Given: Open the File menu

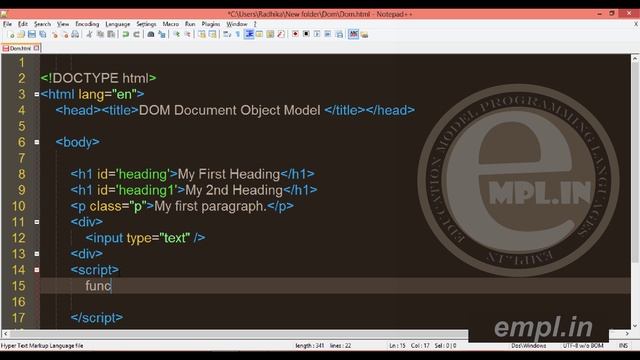Looking at the screenshot, I should tap(7, 24).
